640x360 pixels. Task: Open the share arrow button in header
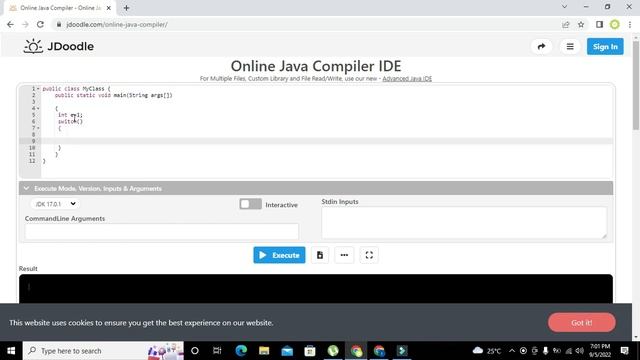click(541, 47)
